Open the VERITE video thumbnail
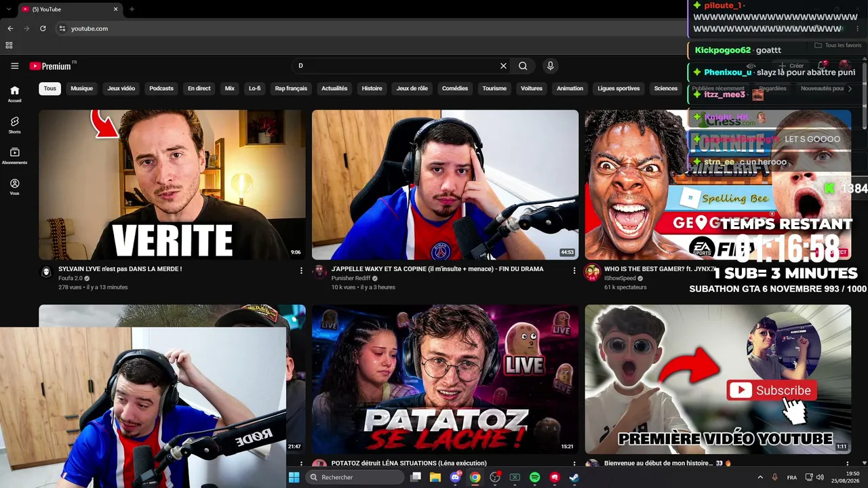 tap(172, 185)
